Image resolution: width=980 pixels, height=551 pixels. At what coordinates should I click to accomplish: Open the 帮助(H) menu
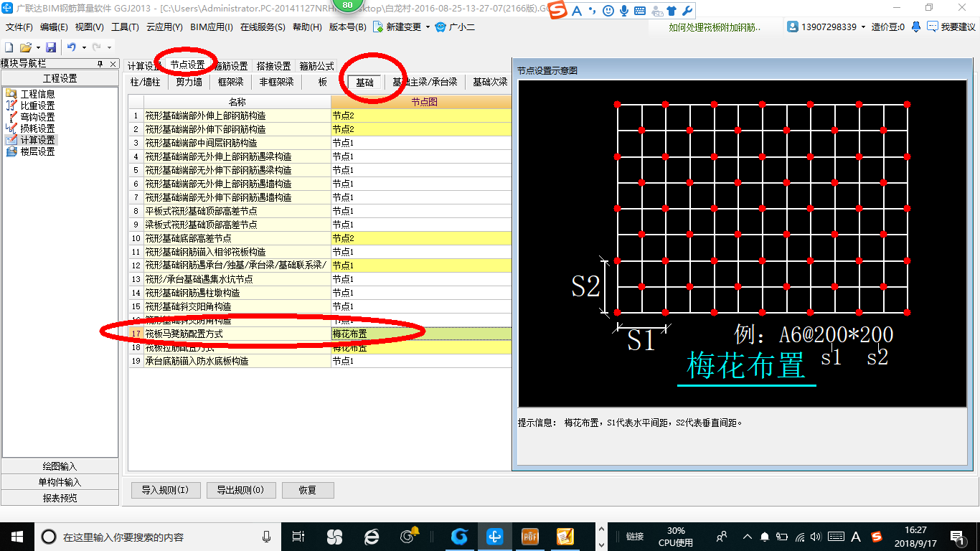point(307,27)
